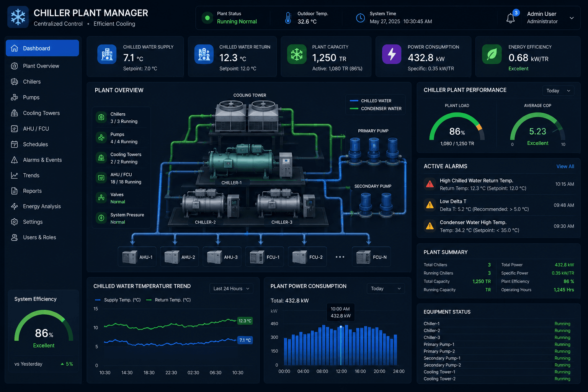This screenshot has width=588, height=392.
Task: Click the outdoor temperature thermometer icon
Action: tap(288, 18)
